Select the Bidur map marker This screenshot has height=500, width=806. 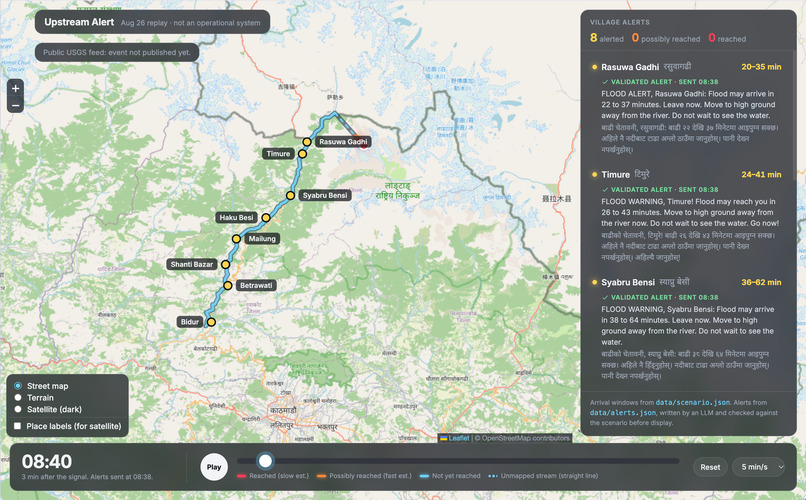point(211,322)
